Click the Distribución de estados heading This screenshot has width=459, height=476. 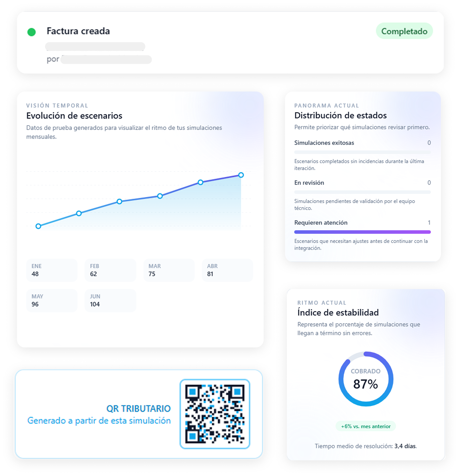(340, 115)
